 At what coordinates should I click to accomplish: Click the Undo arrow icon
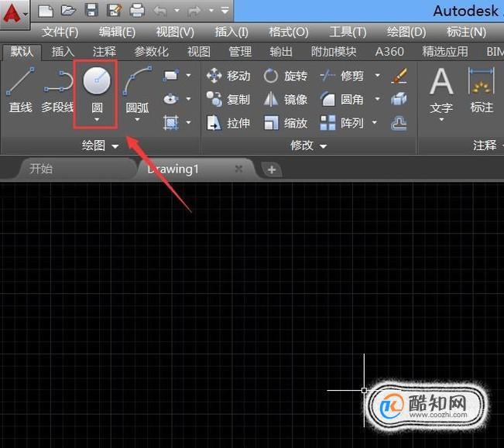(159, 11)
